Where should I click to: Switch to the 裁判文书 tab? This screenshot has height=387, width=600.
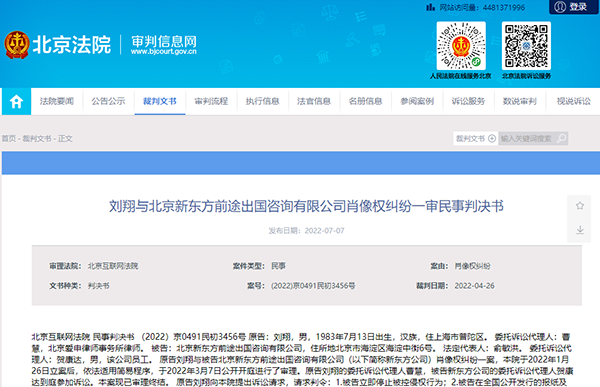pos(160,101)
